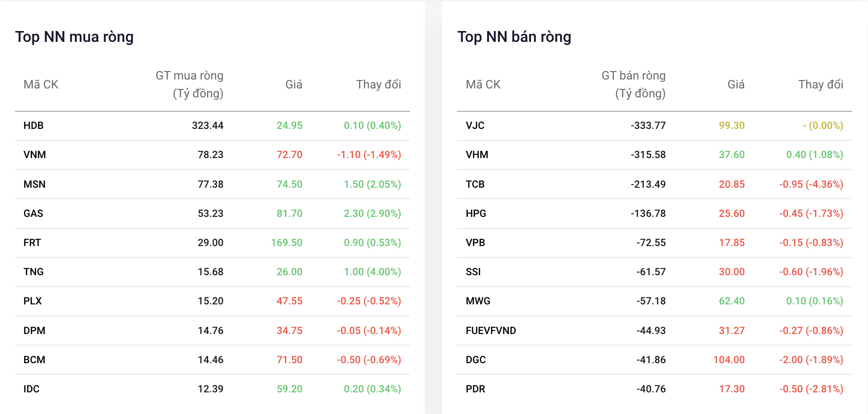Image resolution: width=868 pixels, height=414 pixels.
Task: Click 'GT mua ròng (Tỷ đồng)' column header
Action: coord(190,85)
